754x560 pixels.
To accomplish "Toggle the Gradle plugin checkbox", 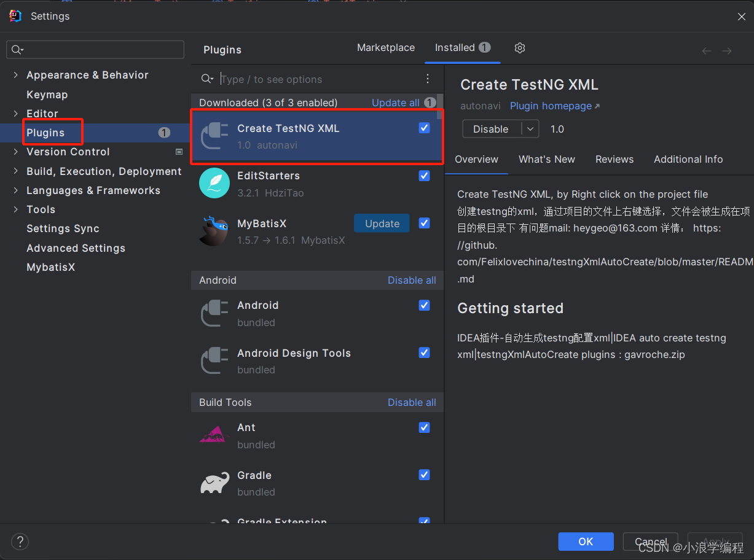I will [x=424, y=475].
